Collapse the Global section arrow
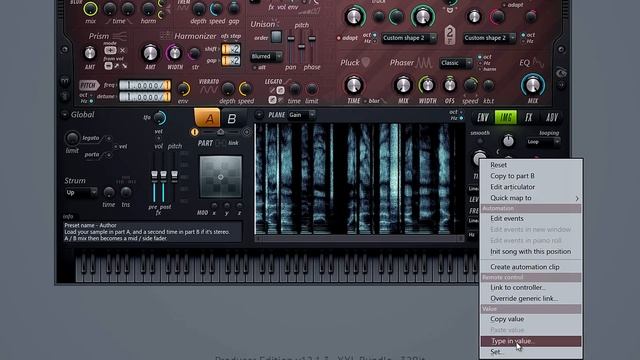This screenshot has width=640, height=360. coord(64,115)
